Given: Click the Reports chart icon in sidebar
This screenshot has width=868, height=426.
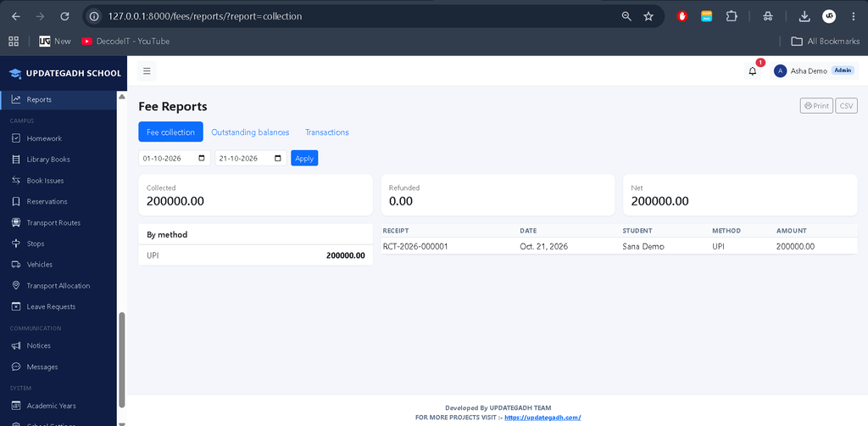Looking at the screenshot, I should pyautogui.click(x=16, y=100).
